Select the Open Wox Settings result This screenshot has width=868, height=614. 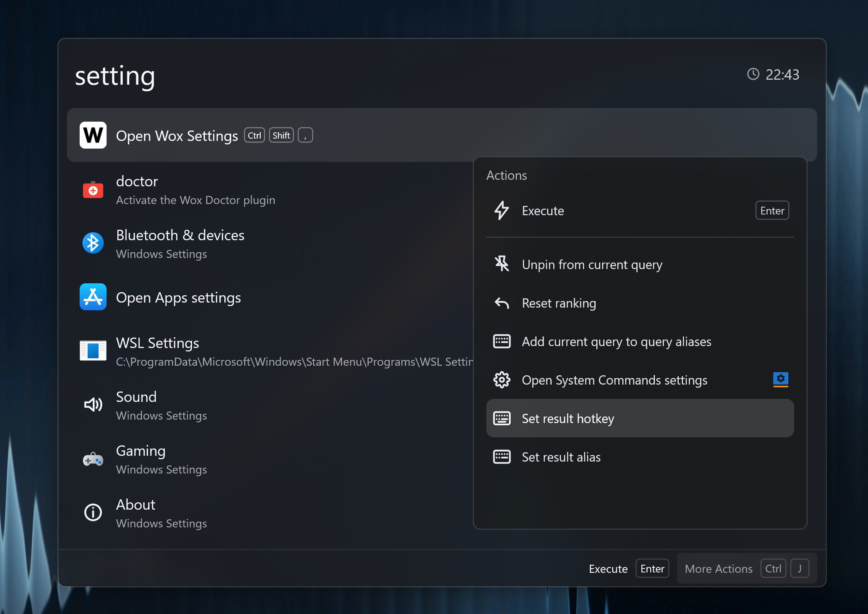[442, 135]
